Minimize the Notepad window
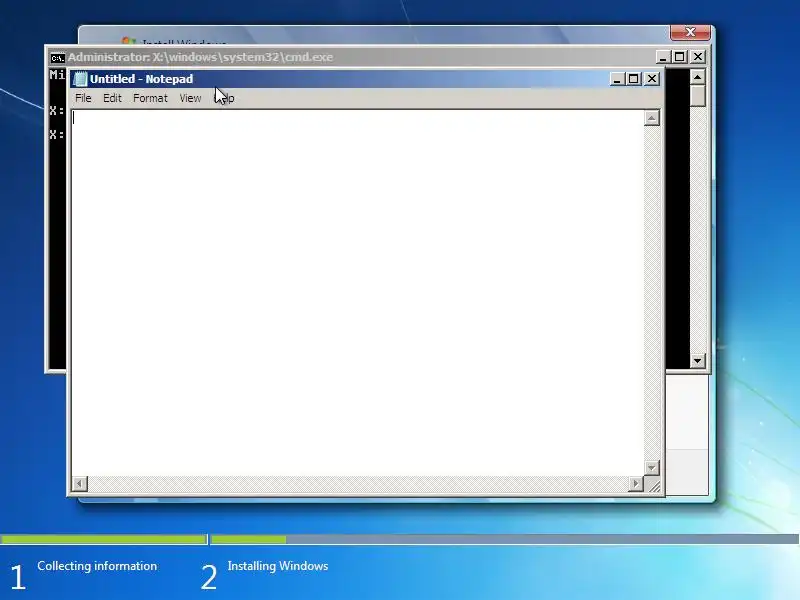This screenshot has height=600, width=800. [617, 79]
